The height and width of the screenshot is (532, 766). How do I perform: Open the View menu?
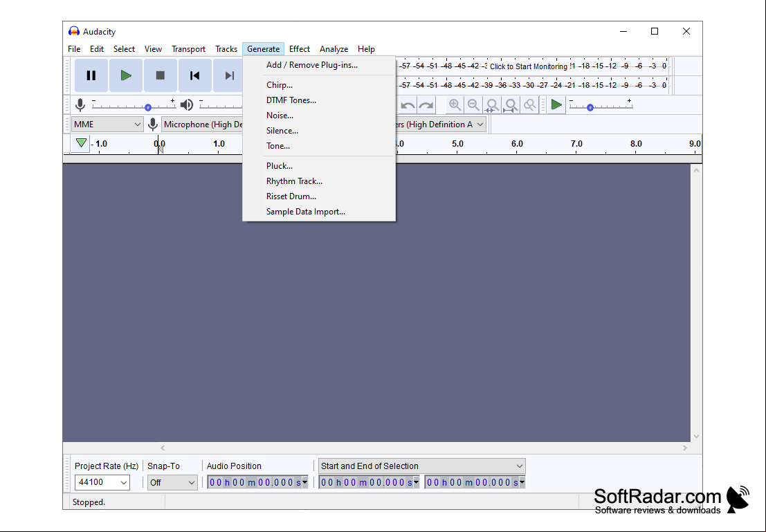coord(153,49)
